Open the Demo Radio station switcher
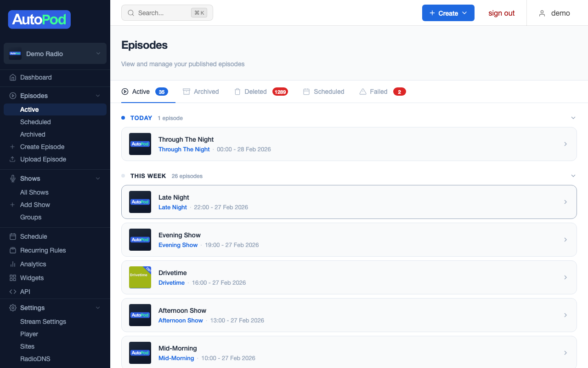Screen dimensions: 588x368 55,53
